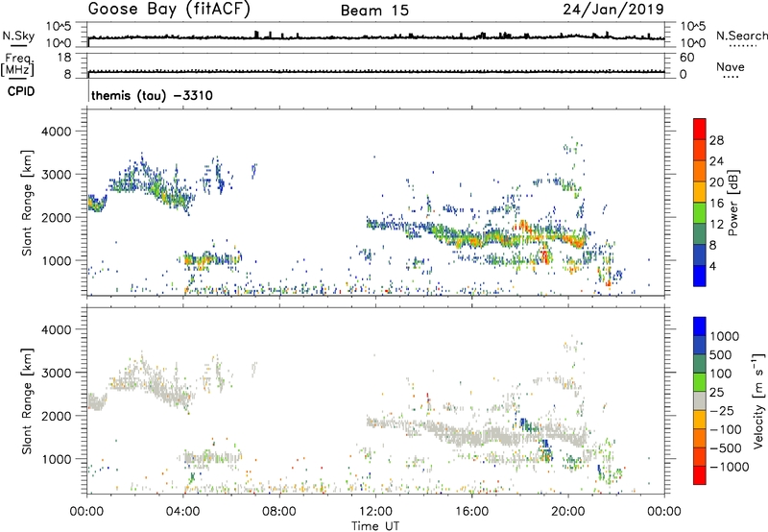This screenshot has width=768, height=532.
Task: Click the 'Nave' legend label
Action: (730, 67)
